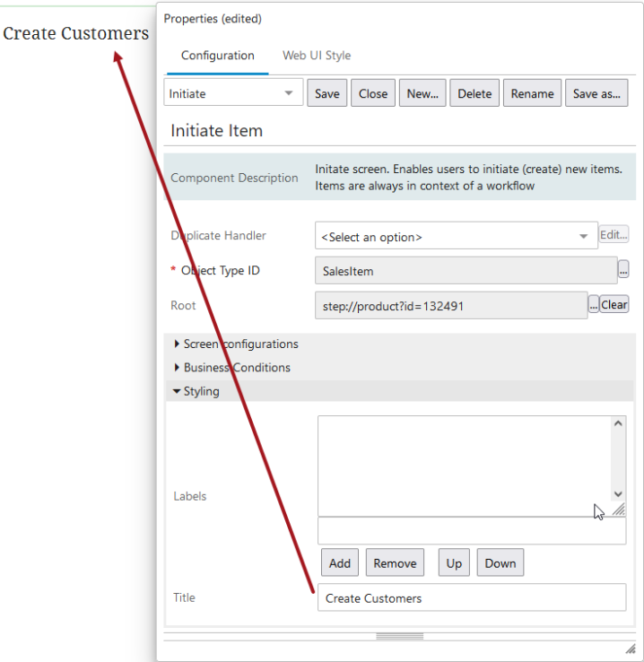Move label Up
Image resolution: width=644 pixels, height=662 pixels.
(454, 562)
